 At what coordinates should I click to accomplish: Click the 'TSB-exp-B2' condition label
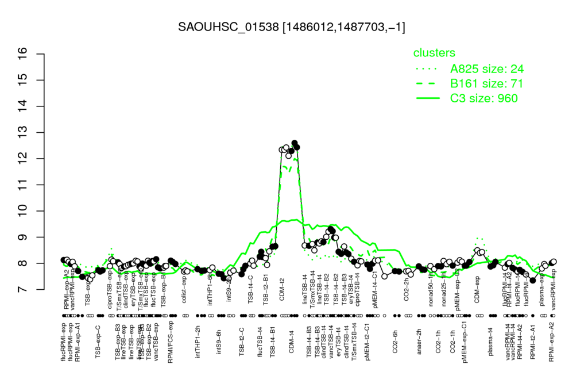149,341
